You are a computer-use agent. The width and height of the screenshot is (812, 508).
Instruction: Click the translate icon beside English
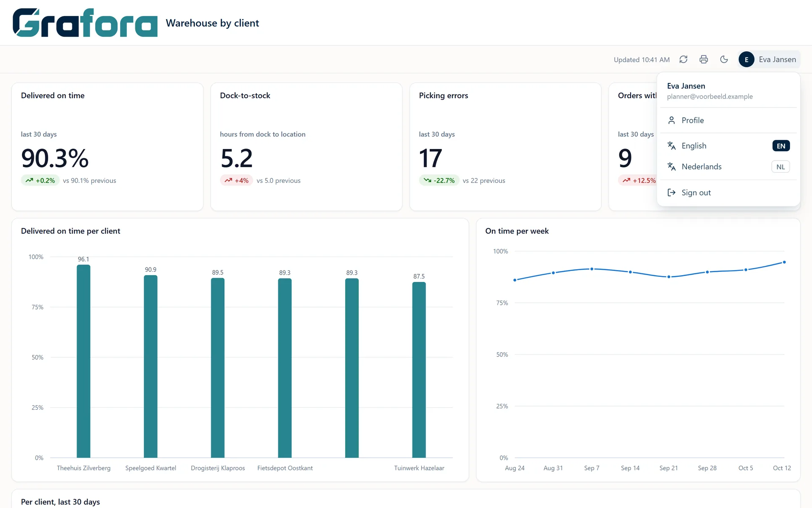(671, 146)
